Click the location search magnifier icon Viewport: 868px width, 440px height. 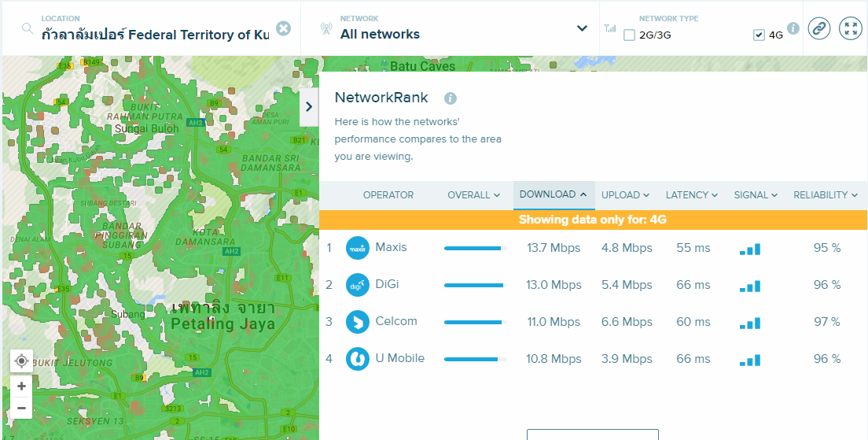click(x=27, y=28)
